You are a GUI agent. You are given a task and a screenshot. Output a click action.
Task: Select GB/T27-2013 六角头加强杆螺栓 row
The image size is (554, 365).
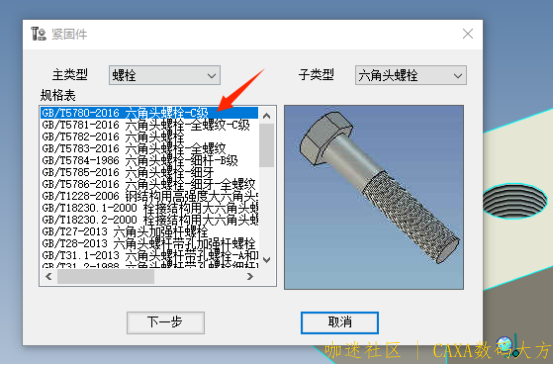click(x=149, y=232)
